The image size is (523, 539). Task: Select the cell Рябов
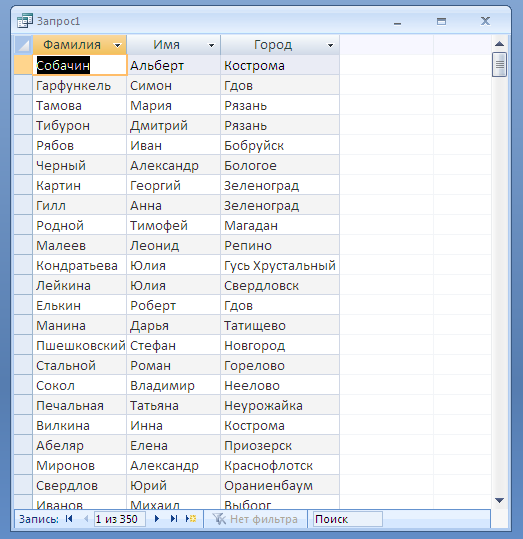[80, 145]
